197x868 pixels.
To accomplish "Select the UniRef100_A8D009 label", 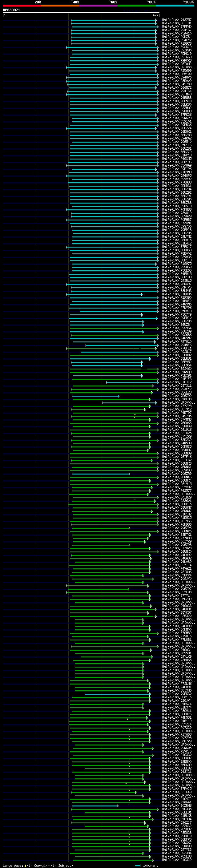I will (x=177, y=81).
